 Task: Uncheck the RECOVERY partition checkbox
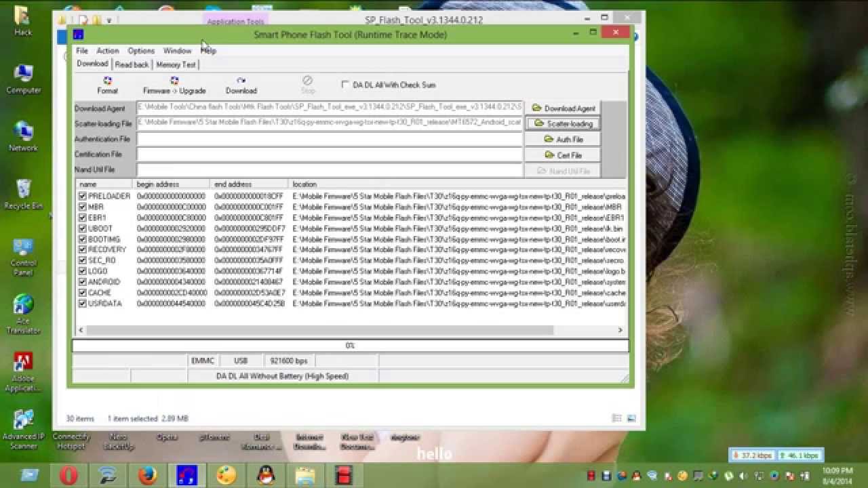83,249
